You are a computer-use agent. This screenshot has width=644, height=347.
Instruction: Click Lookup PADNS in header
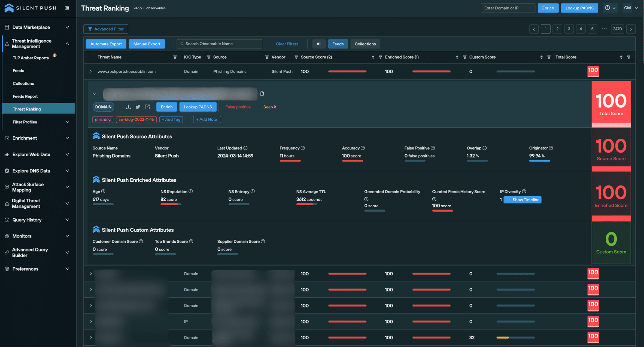579,8
